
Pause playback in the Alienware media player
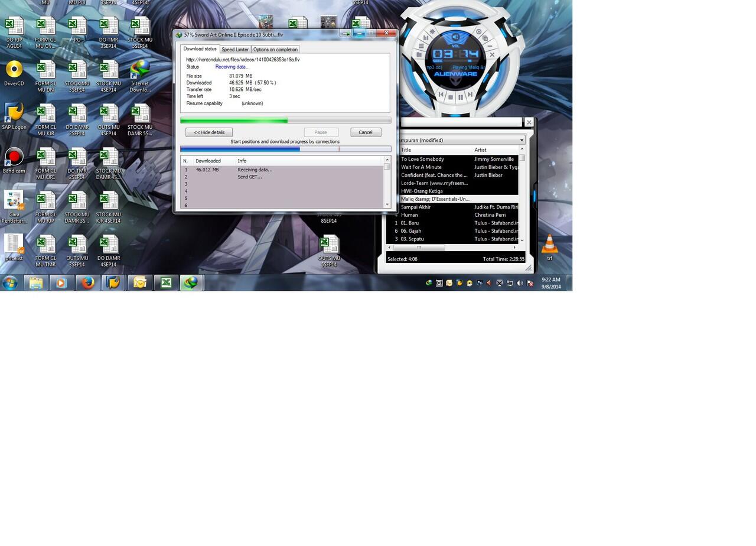point(461,97)
